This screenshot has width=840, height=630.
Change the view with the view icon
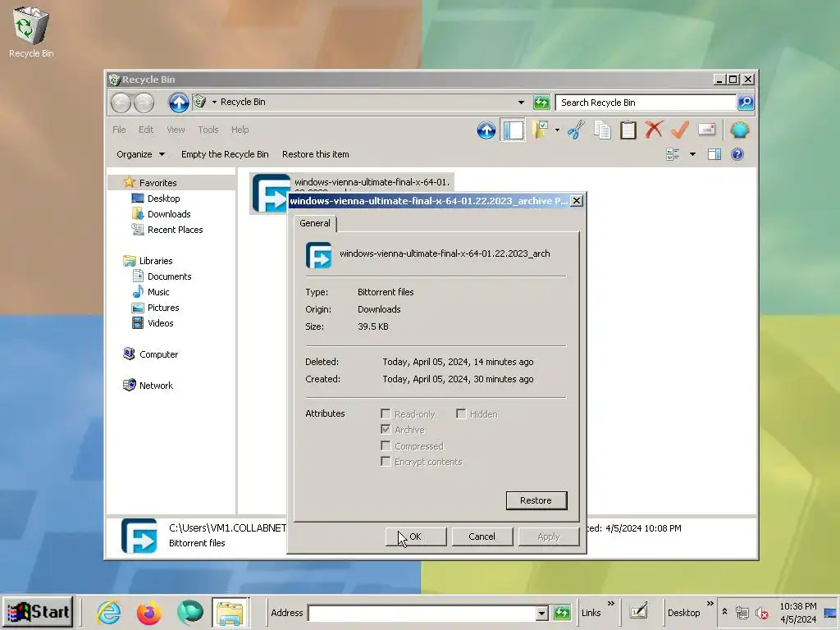coord(673,154)
